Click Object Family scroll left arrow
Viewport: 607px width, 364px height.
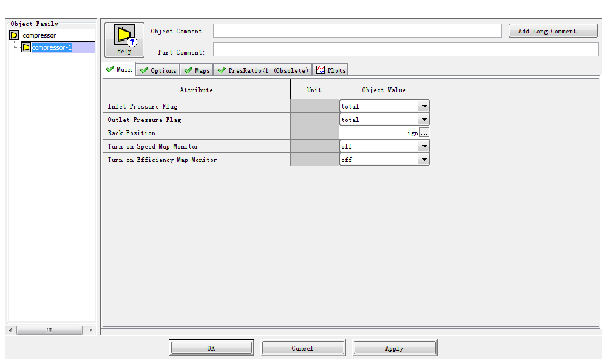10,330
